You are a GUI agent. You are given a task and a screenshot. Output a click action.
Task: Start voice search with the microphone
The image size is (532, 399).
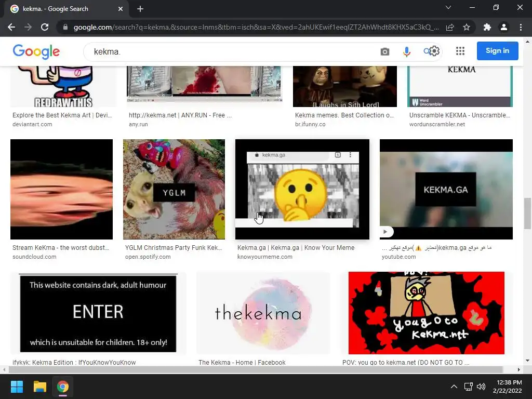tap(406, 51)
